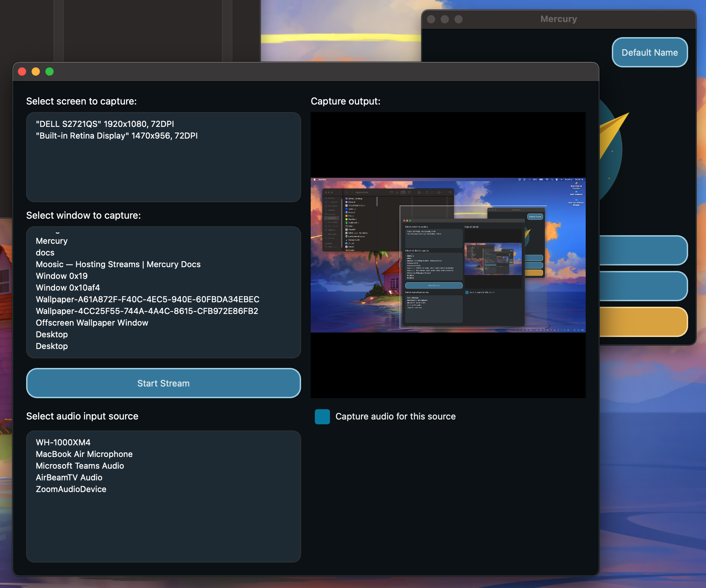Select WH-1000XM4 audio input
This screenshot has height=588, width=706.
point(63,442)
